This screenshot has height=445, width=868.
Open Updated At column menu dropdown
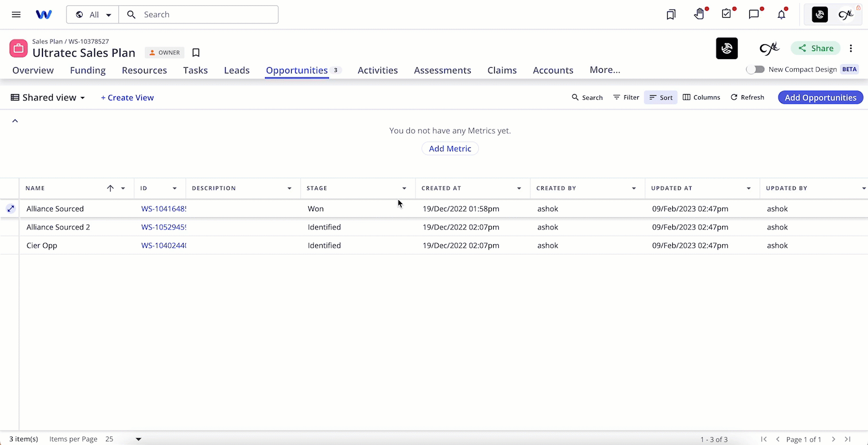tap(749, 188)
